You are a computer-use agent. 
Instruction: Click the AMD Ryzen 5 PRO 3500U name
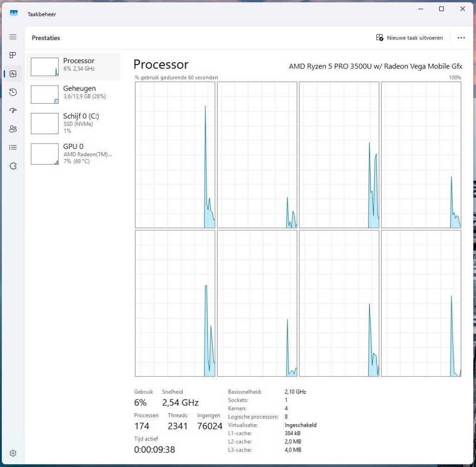[376, 66]
